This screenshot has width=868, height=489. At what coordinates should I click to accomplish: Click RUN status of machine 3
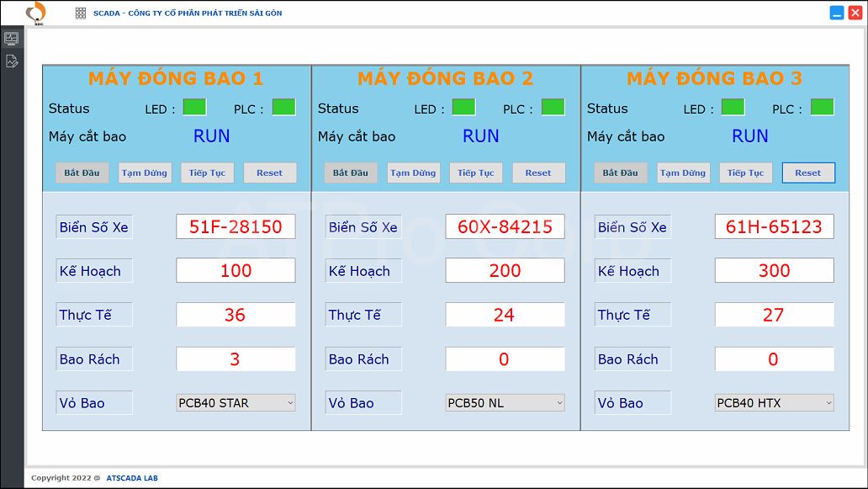(750, 136)
